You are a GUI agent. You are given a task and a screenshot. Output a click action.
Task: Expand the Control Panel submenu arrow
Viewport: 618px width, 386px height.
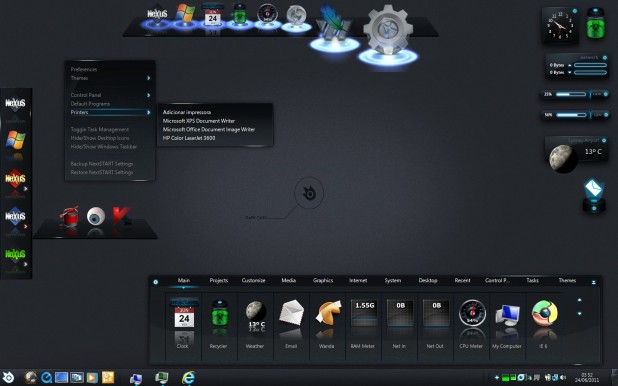pyautogui.click(x=149, y=95)
